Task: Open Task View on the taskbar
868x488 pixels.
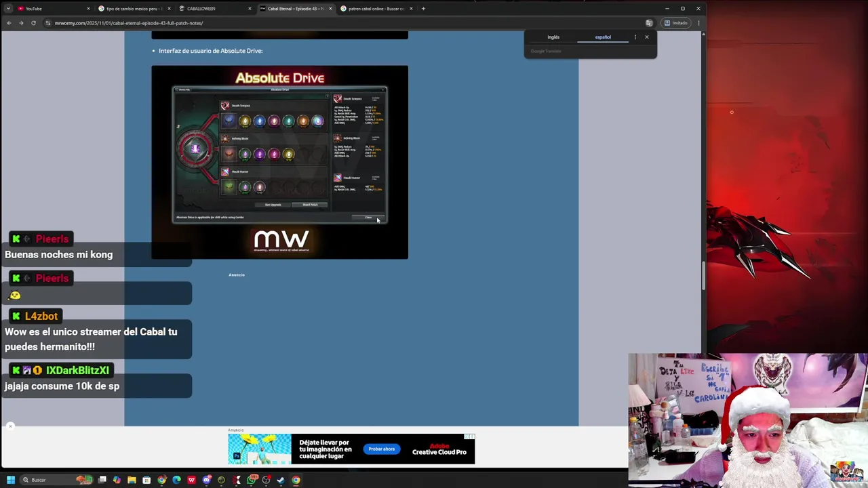Action: click(x=102, y=480)
